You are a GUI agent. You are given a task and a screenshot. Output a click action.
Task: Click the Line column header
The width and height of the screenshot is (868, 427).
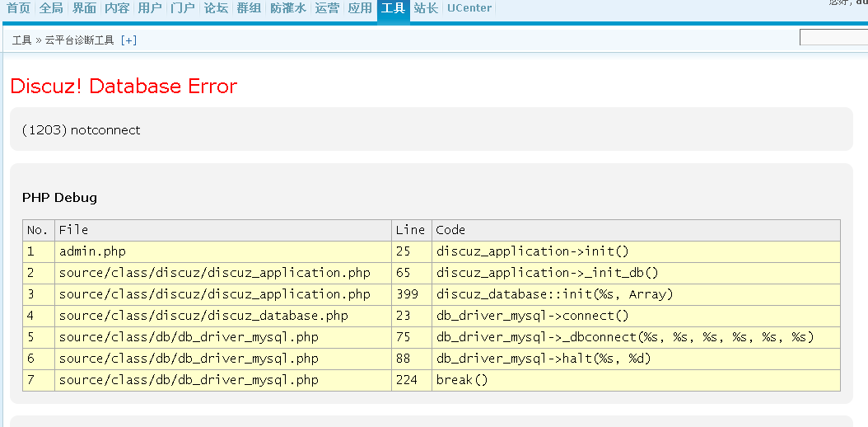tap(411, 230)
